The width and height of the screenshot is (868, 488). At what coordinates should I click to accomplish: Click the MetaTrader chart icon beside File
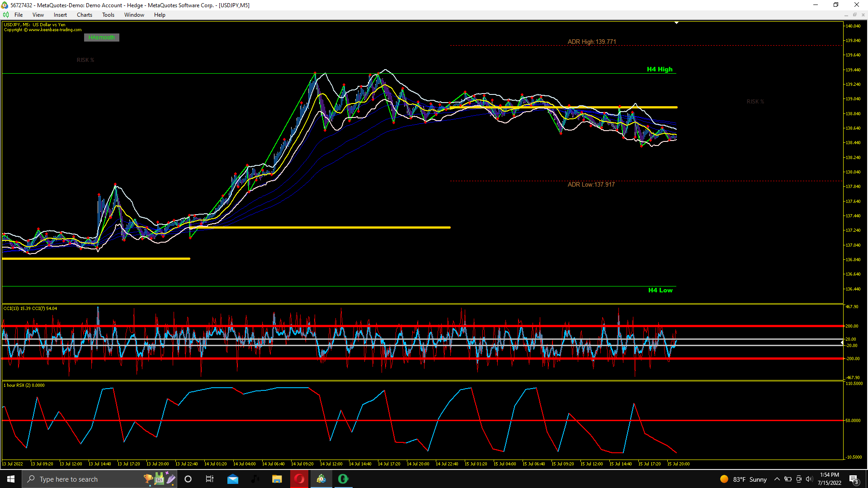(6, 15)
